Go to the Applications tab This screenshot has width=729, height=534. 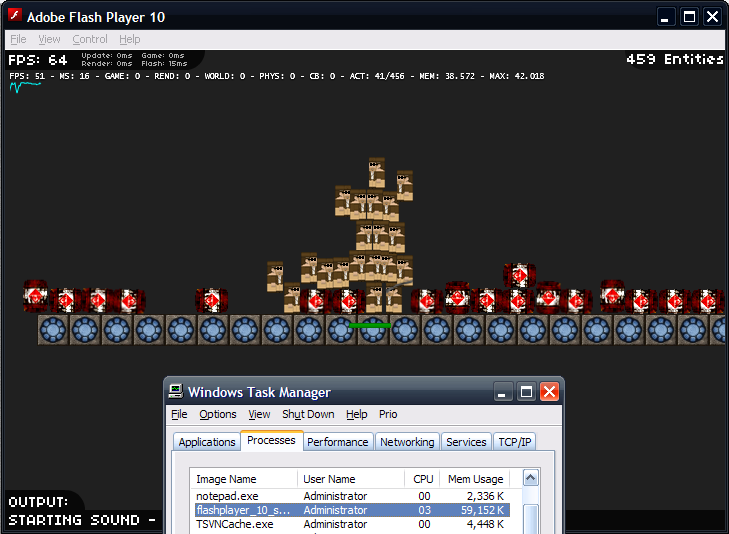207,442
